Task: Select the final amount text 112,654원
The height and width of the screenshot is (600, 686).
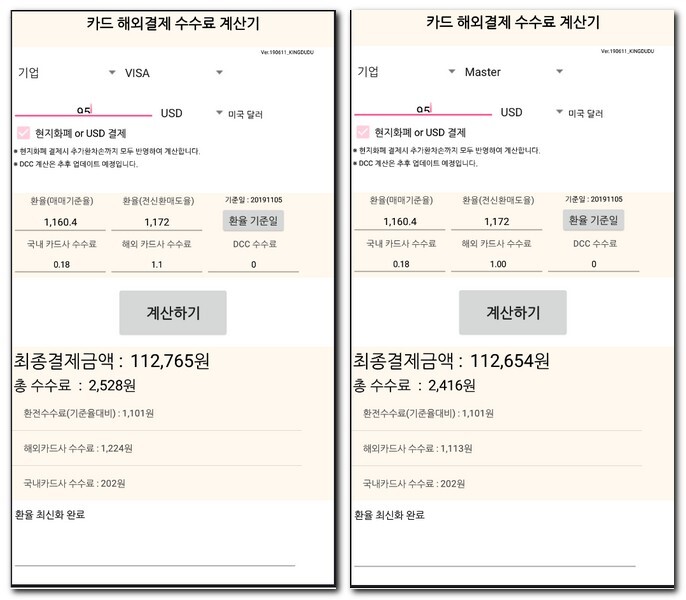Action: point(509,361)
